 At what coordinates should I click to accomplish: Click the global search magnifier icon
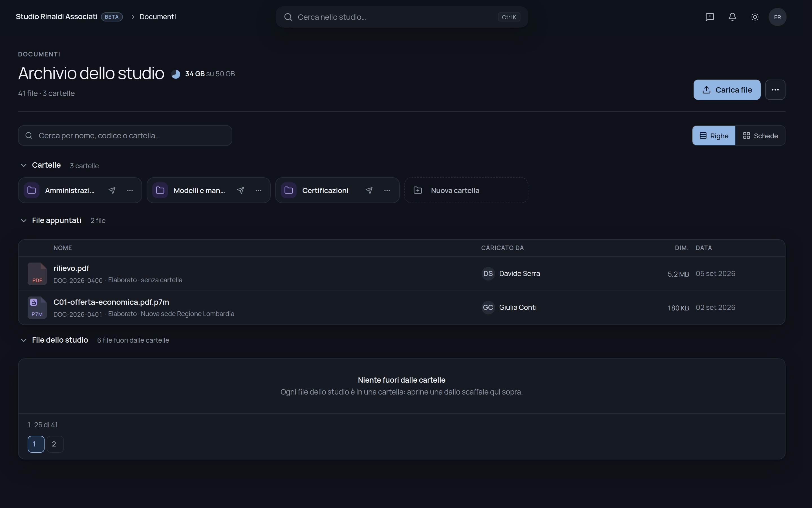coord(288,17)
